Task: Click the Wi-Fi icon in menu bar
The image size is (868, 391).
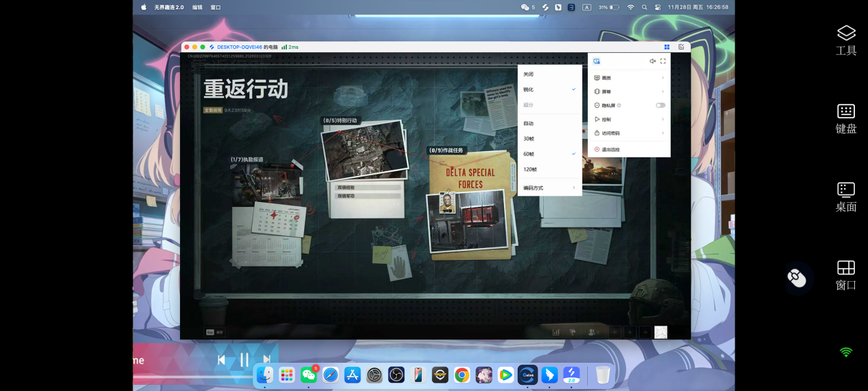Action: pos(630,7)
